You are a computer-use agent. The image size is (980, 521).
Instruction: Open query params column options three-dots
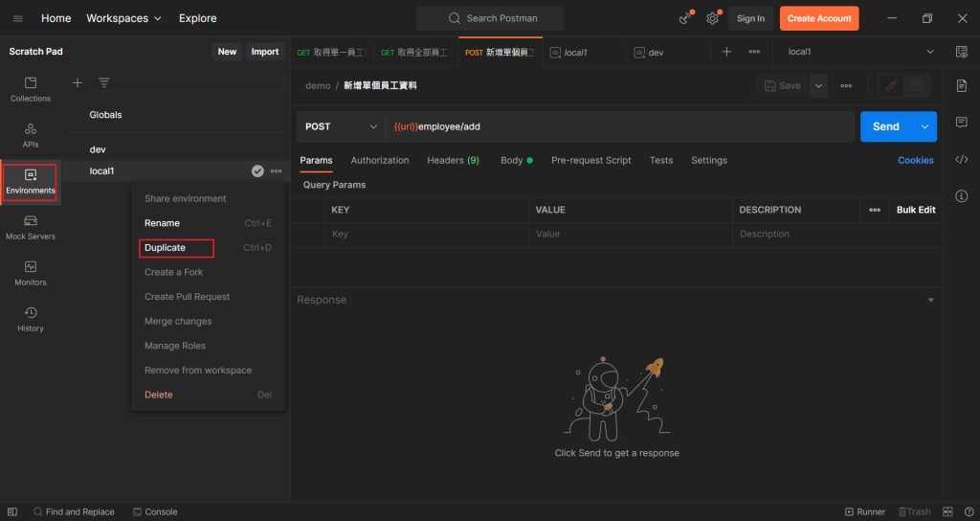click(875, 210)
